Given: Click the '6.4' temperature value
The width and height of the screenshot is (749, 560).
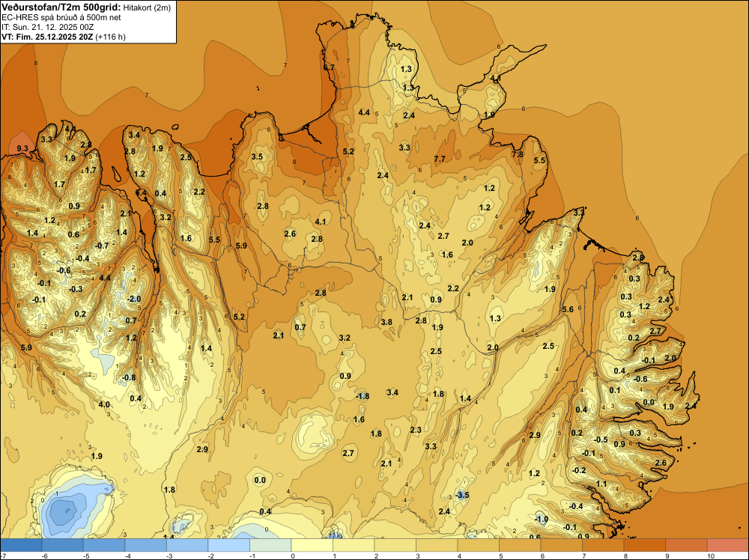Looking at the screenshot, I should click(141, 193).
